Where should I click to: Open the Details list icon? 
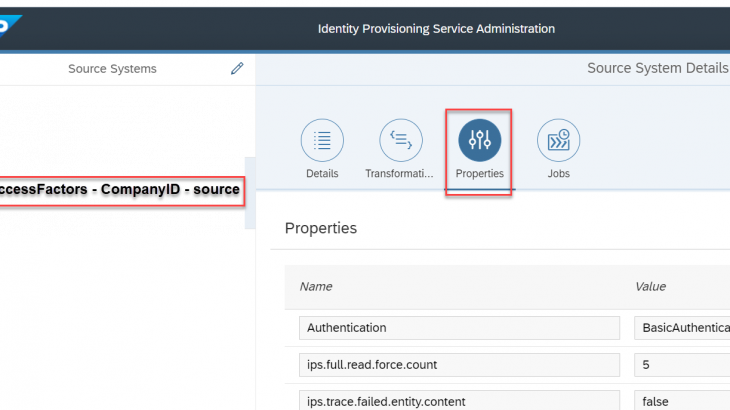click(322, 140)
